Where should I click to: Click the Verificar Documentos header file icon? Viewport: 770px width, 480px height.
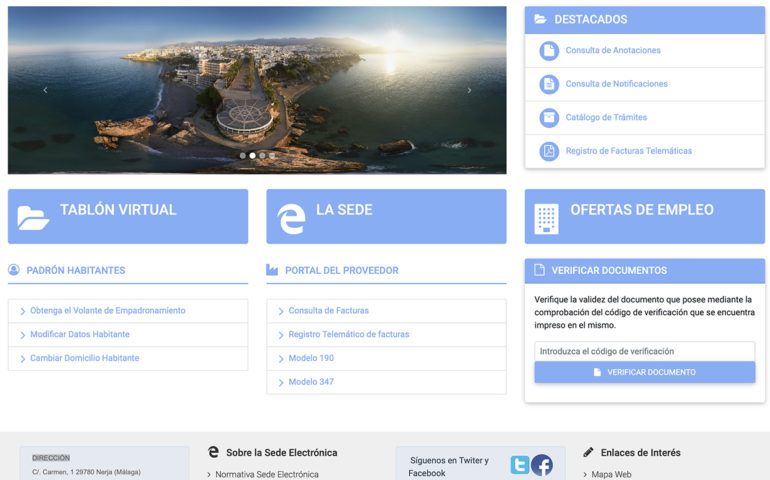(x=539, y=270)
